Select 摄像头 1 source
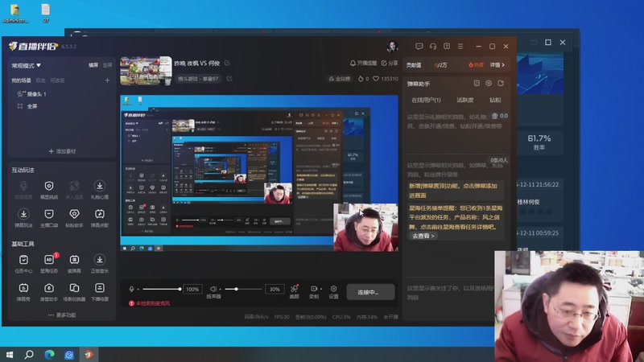 pos(31,94)
